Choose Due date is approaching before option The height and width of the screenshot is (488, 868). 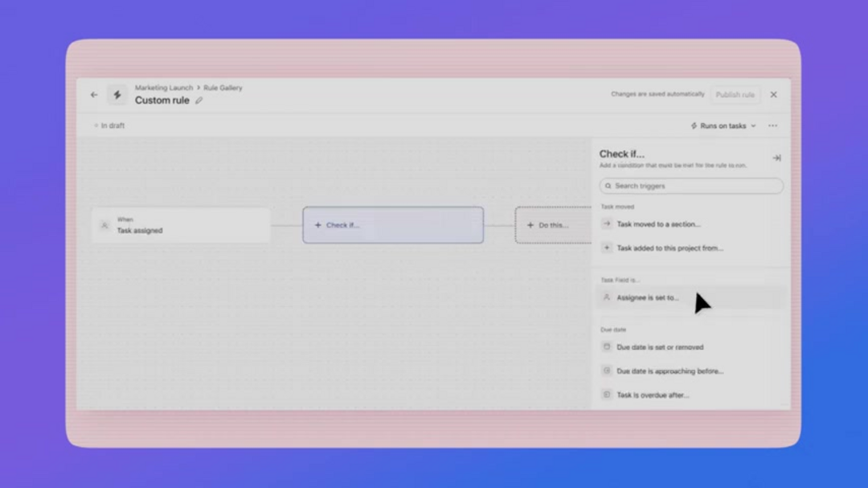click(669, 371)
